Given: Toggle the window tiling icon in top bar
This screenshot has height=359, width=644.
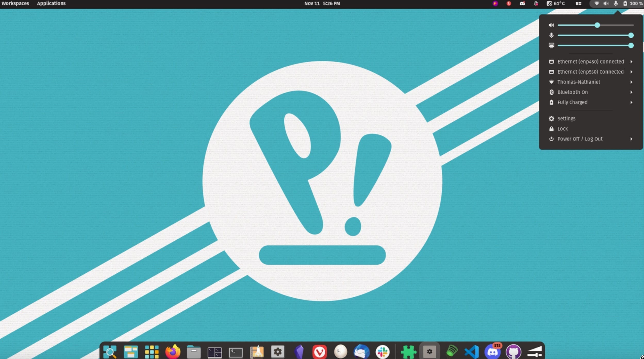Looking at the screenshot, I should coord(579,4).
